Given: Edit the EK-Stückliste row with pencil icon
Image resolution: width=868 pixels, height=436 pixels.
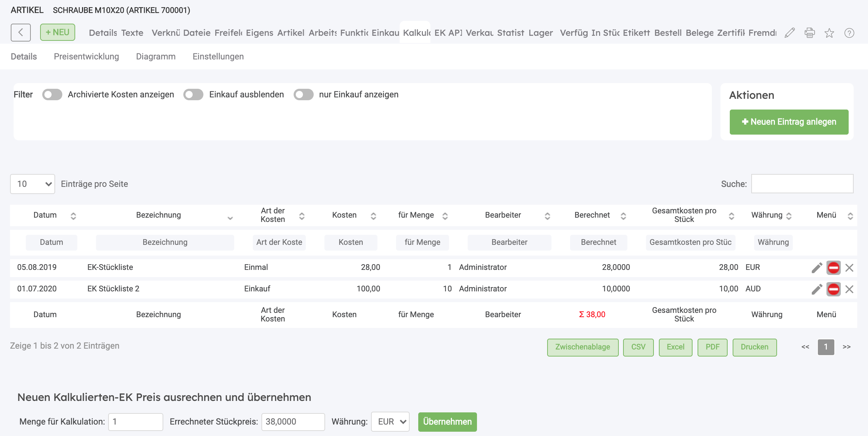Looking at the screenshot, I should pyautogui.click(x=817, y=267).
